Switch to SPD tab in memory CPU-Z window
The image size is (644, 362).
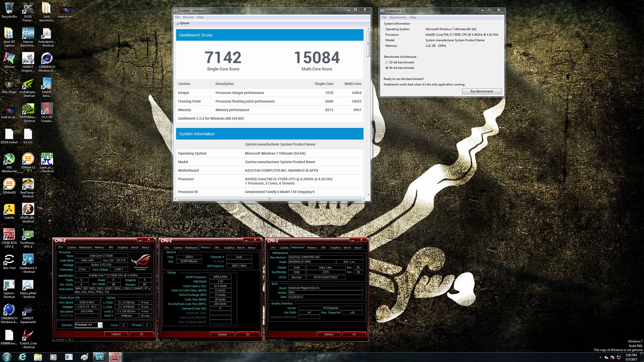coord(217,248)
